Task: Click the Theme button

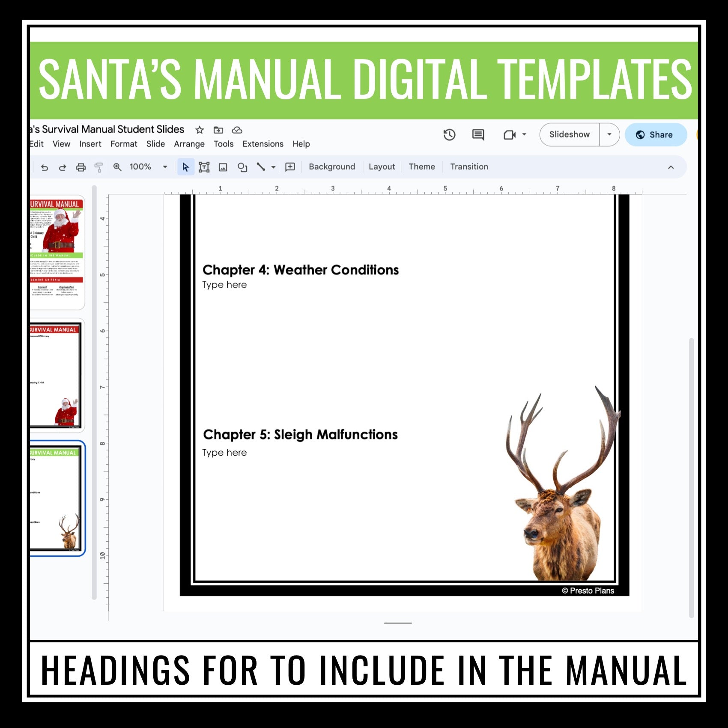Action: click(x=422, y=167)
